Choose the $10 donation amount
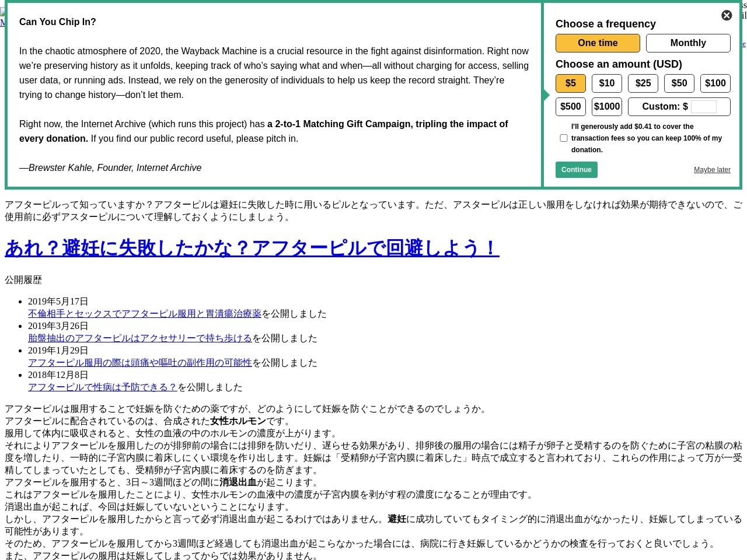This screenshot has width=747, height=560. [x=607, y=83]
